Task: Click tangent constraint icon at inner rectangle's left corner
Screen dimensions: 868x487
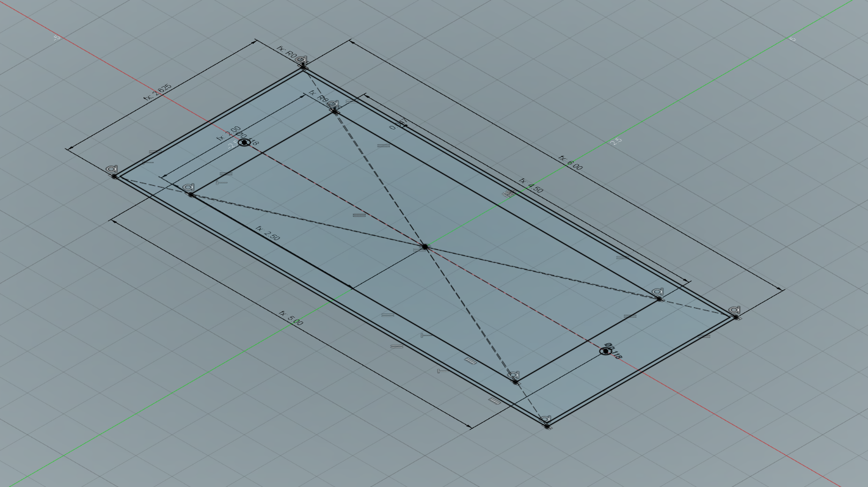Action: pyautogui.click(x=188, y=187)
